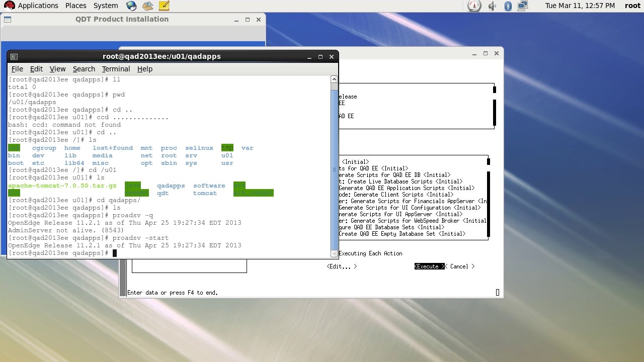Image resolution: width=644 pixels, height=362 pixels.
Task: Open the Terminal menu in terminal menubar
Action: [x=116, y=69]
